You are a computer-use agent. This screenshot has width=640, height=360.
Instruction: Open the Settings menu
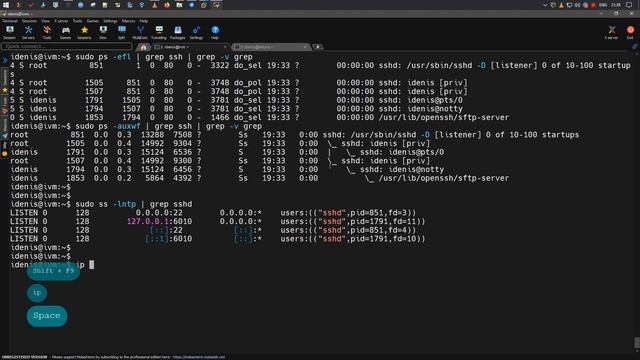tap(110, 21)
